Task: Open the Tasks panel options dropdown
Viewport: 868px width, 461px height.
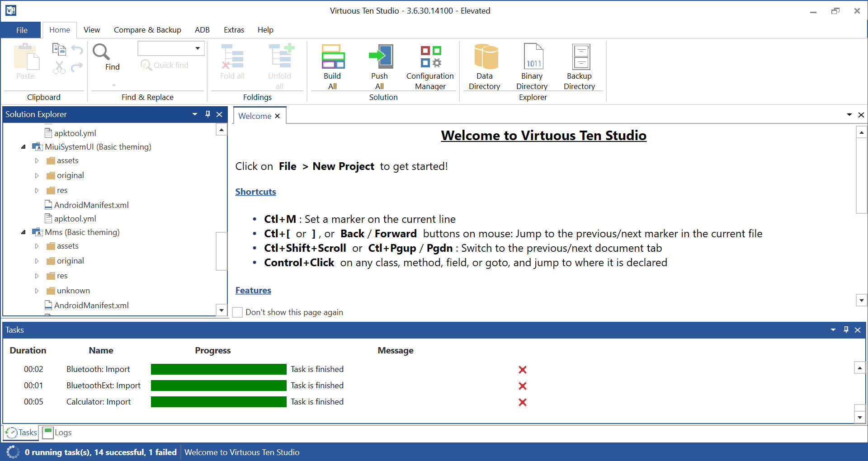Action: coord(833,330)
